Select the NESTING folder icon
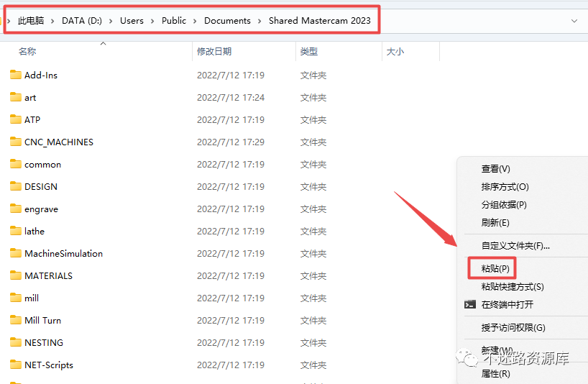The image size is (588, 384). [x=16, y=342]
